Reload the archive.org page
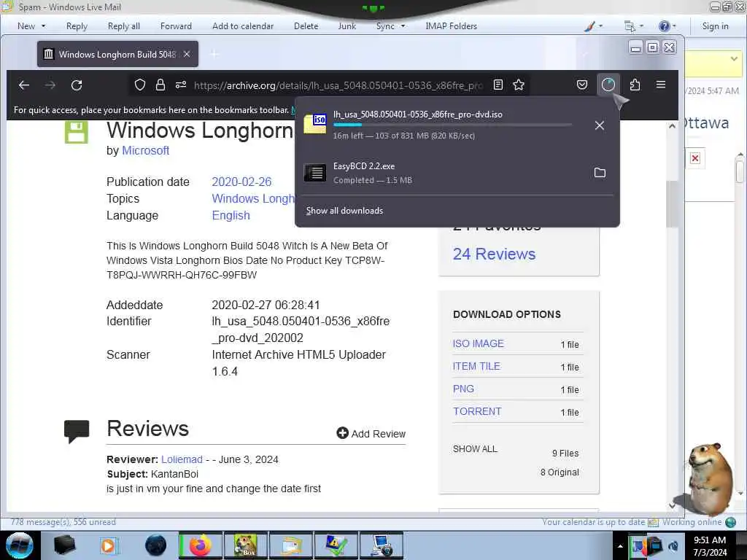 (77, 85)
